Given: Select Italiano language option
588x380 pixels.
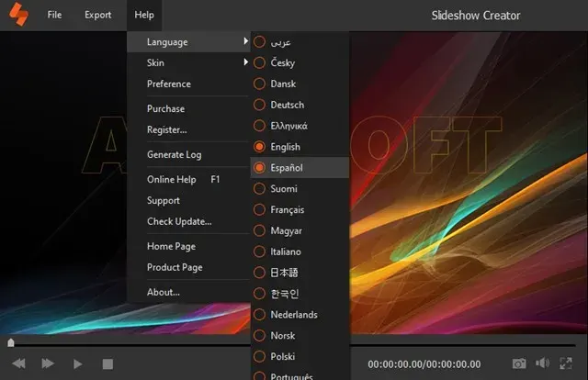Looking at the screenshot, I should coord(300,251).
